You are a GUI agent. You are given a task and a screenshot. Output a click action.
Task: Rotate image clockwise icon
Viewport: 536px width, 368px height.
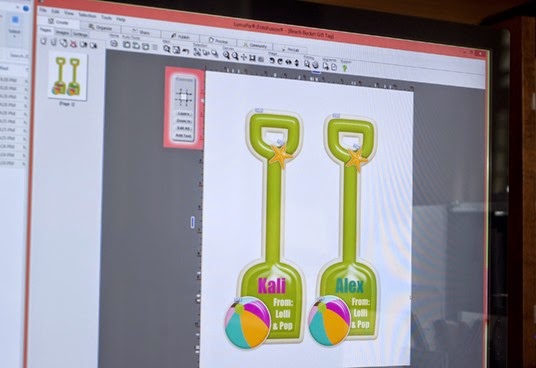click(280, 61)
